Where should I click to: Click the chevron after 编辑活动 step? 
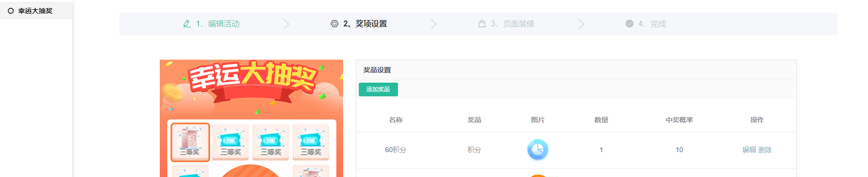click(286, 24)
